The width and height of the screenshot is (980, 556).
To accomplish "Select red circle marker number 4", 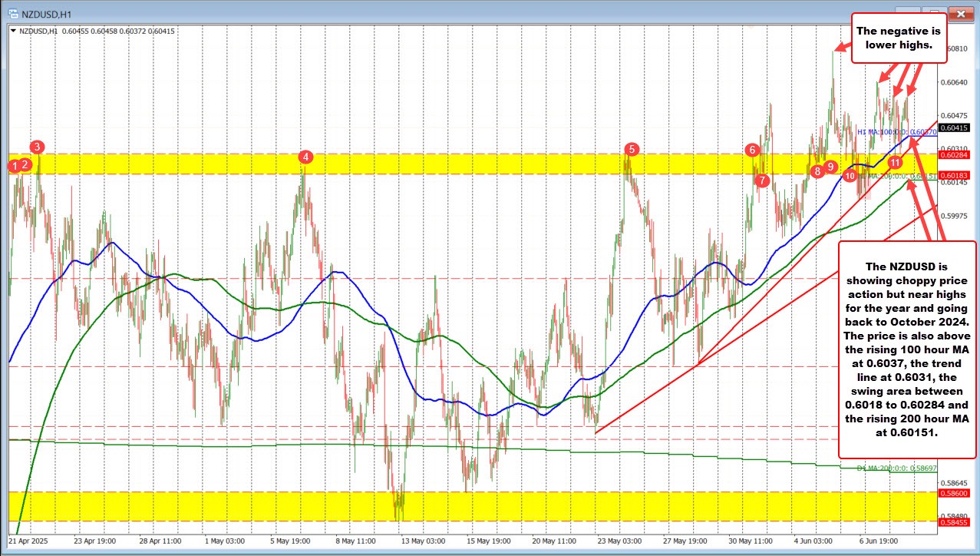I will pos(306,157).
